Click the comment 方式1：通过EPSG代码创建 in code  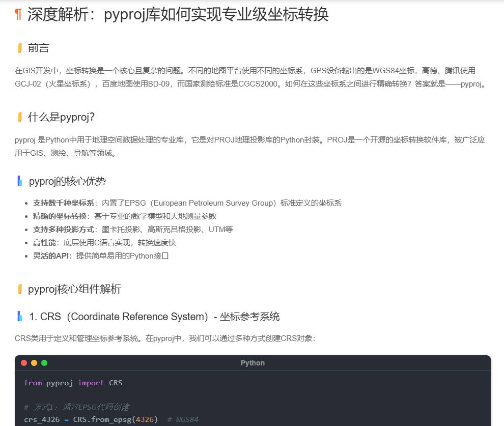tap(76, 407)
